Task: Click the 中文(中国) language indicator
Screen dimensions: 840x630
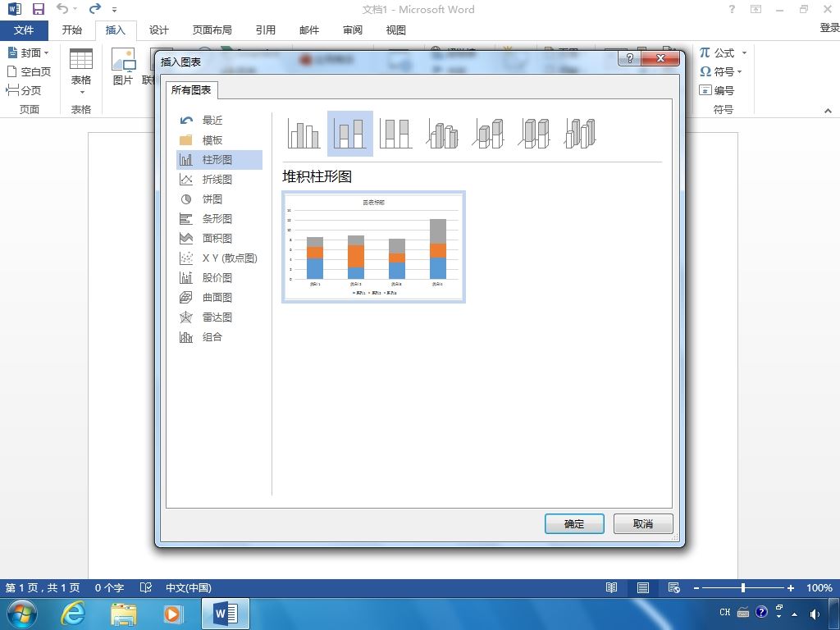Action: tap(189, 587)
